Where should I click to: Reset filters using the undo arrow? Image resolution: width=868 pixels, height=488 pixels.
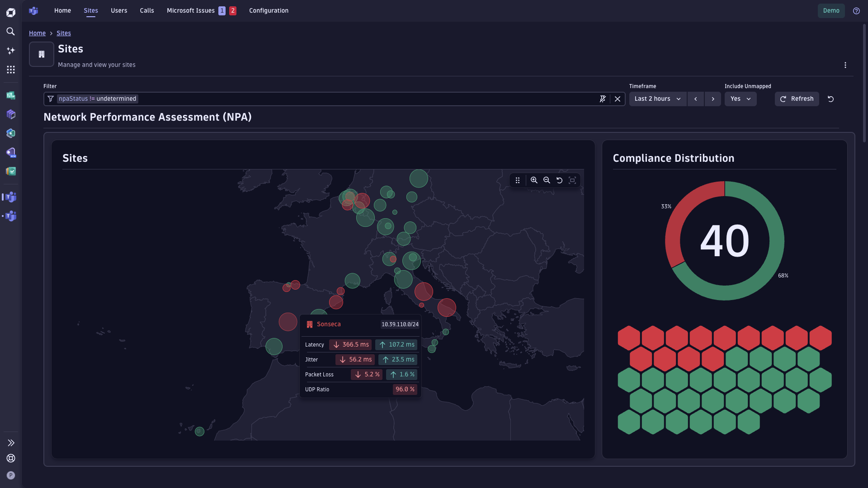click(x=831, y=99)
